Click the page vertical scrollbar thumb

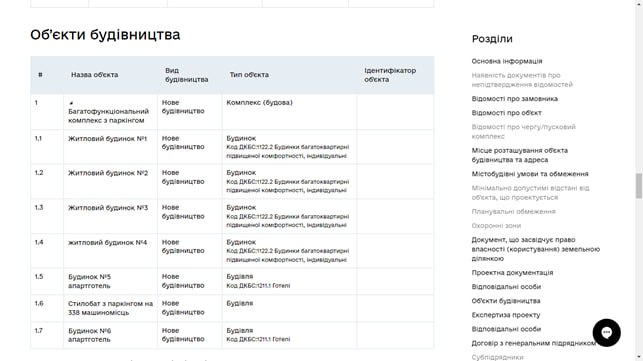638,185
